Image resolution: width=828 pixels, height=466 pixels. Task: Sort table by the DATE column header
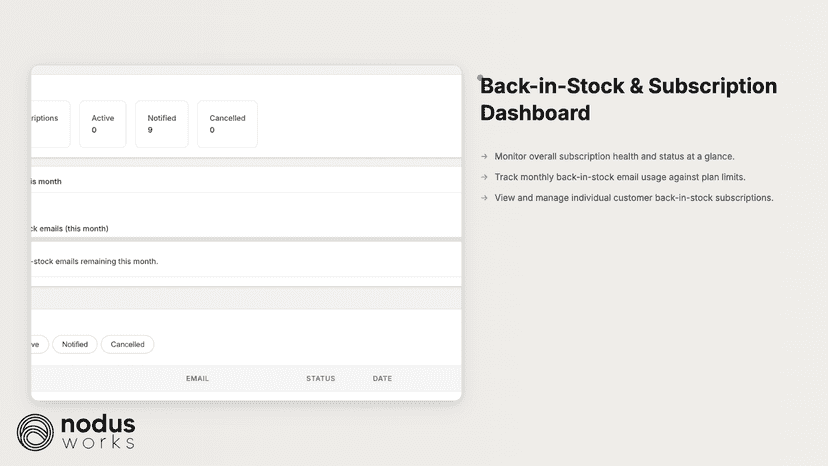tap(382, 378)
